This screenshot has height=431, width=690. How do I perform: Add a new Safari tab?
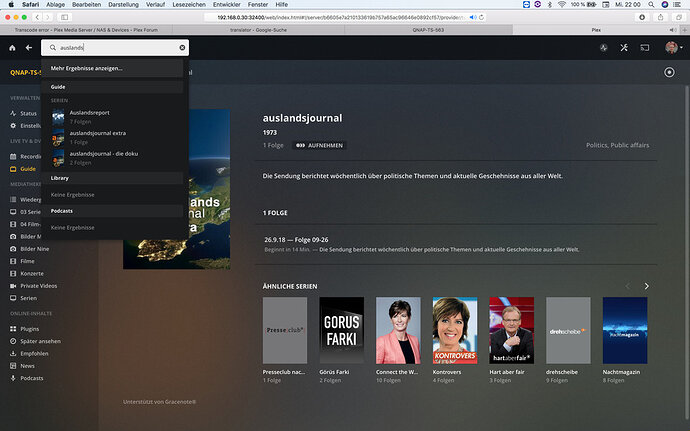click(684, 30)
